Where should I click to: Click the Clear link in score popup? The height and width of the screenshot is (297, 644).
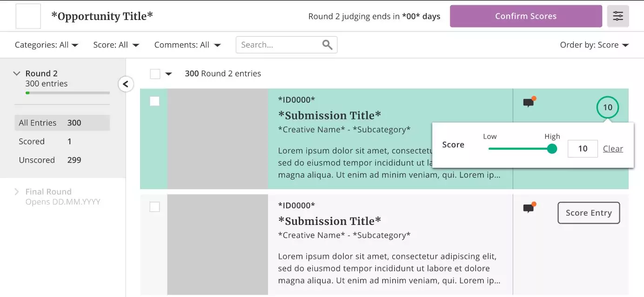(x=613, y=149)
